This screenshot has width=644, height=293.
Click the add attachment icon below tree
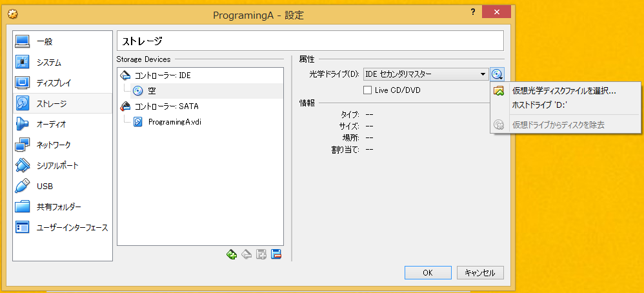pos(261,254)
